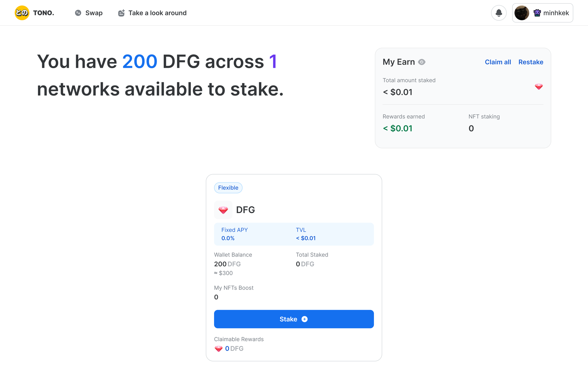Click the TONO. brand name text

[44, 13]
